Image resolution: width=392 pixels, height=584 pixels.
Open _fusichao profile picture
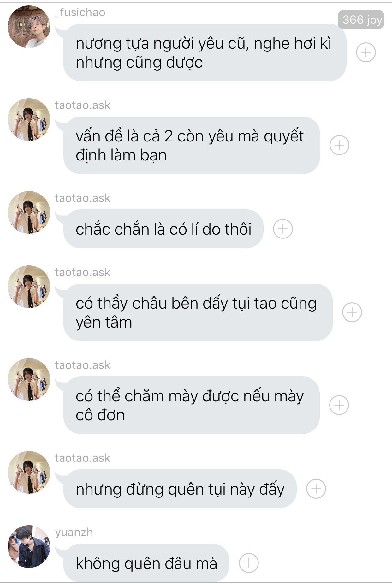pos(29,27)
